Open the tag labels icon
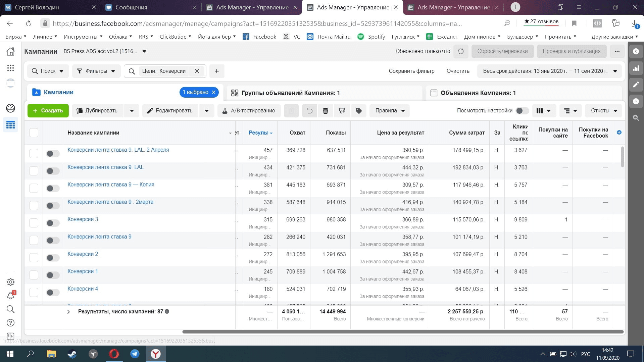The image size is (644, 362). (358, 111)
